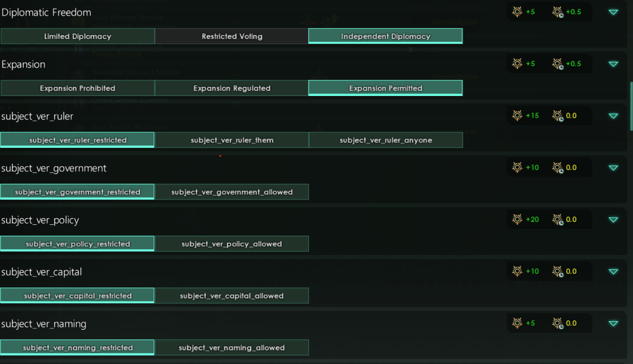
Task: Click monthly loyalty icon in subject_ver_government row
Action: point(558,167)
